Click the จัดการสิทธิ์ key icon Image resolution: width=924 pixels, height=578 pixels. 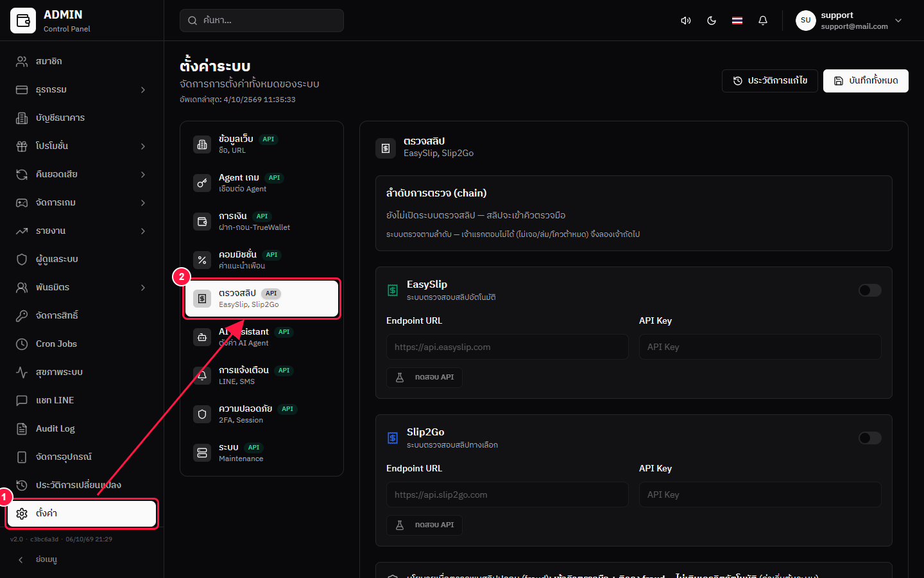(22, 316)
